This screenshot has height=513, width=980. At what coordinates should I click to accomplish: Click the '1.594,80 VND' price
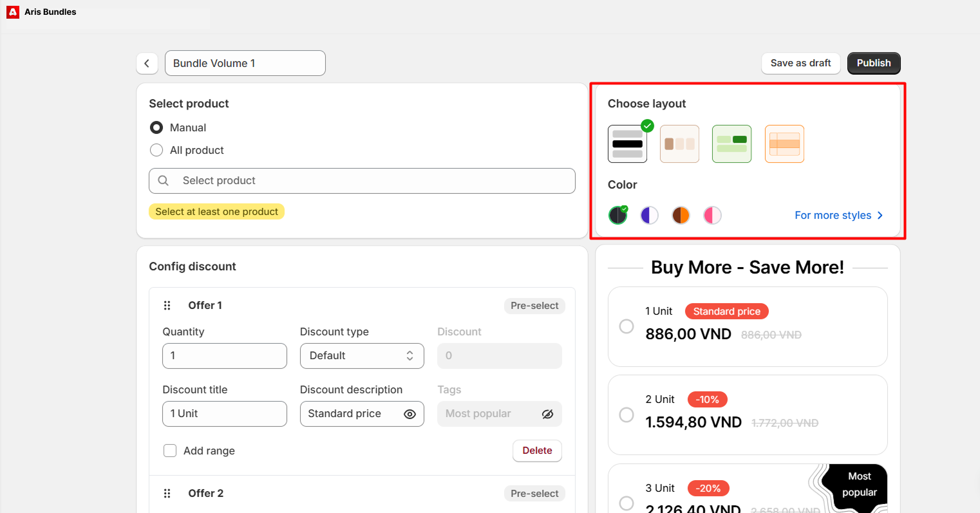[x=693, y=422]
